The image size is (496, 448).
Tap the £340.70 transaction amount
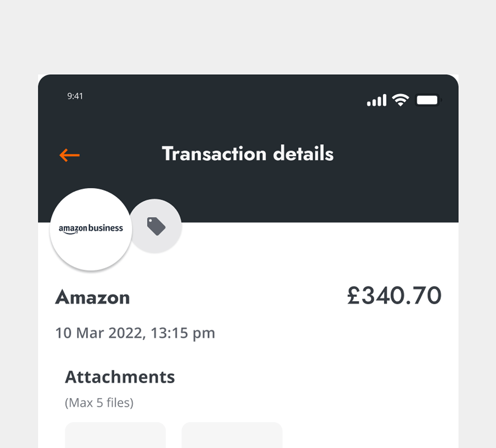point(394,295)
